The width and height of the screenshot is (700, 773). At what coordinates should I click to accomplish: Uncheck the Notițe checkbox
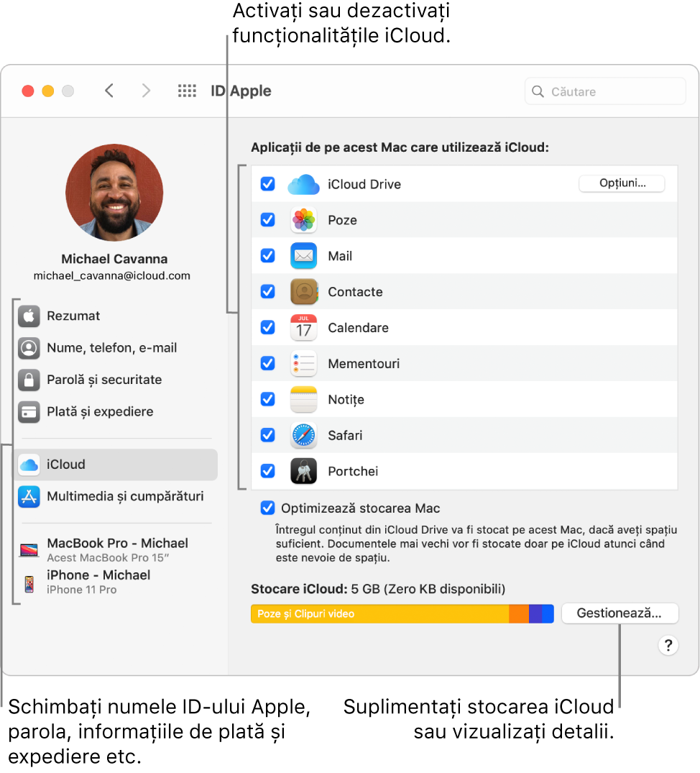tap(268, 399)
